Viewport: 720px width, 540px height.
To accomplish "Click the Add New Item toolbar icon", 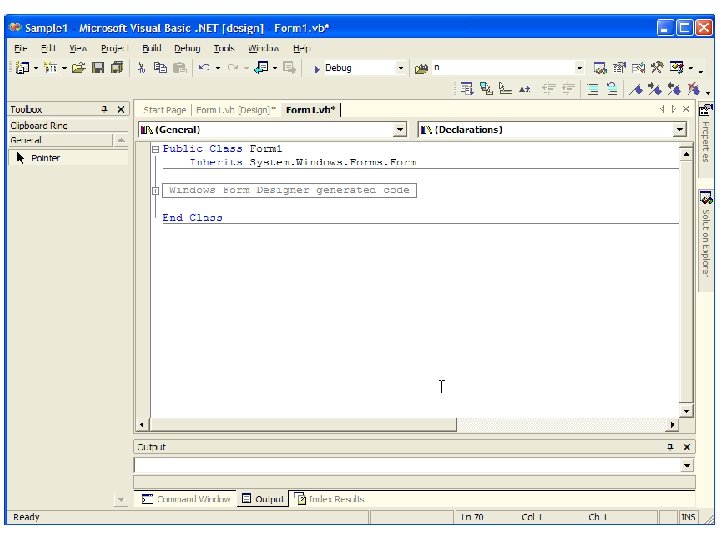I will pos(51,68).
